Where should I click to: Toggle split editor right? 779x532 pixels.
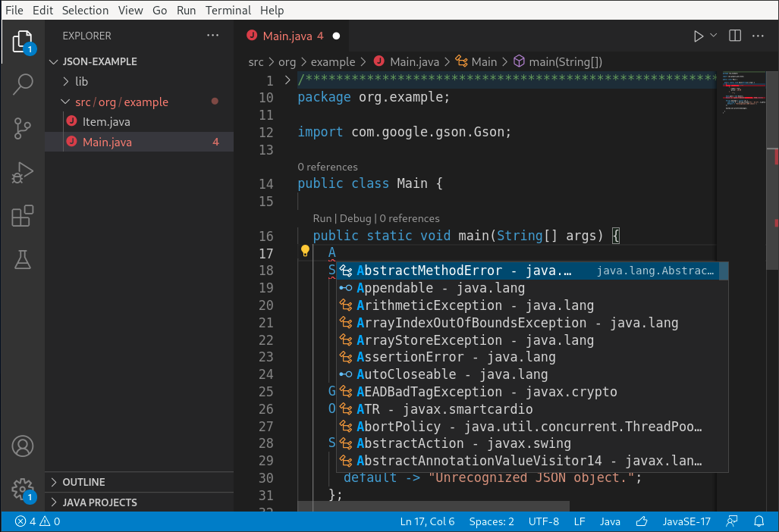click(x=734, y=36)
